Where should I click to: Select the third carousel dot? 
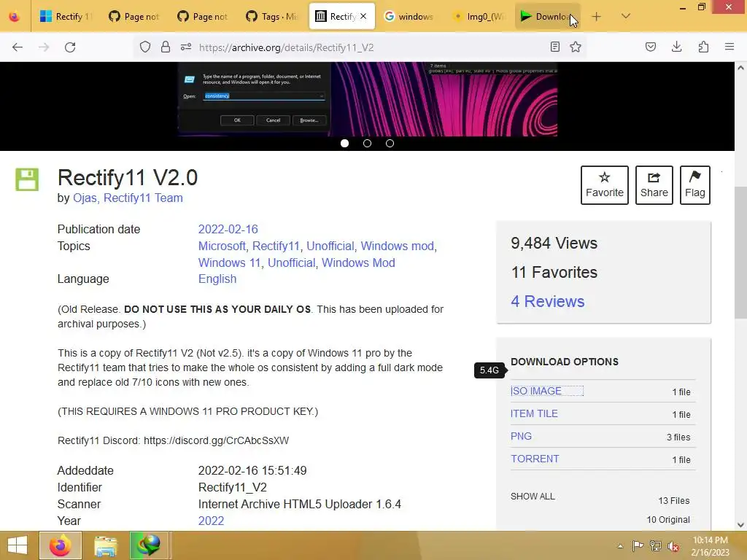[390, 144]
